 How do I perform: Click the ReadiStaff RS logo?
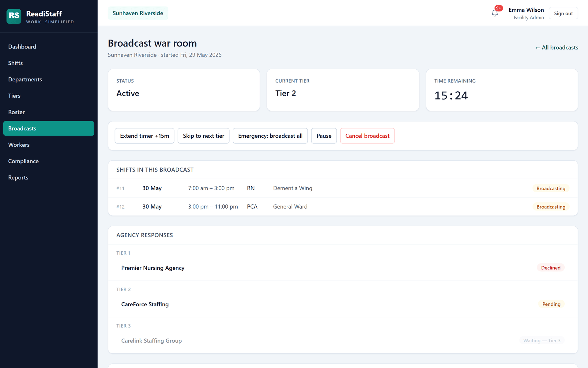[x=14, y=16]
